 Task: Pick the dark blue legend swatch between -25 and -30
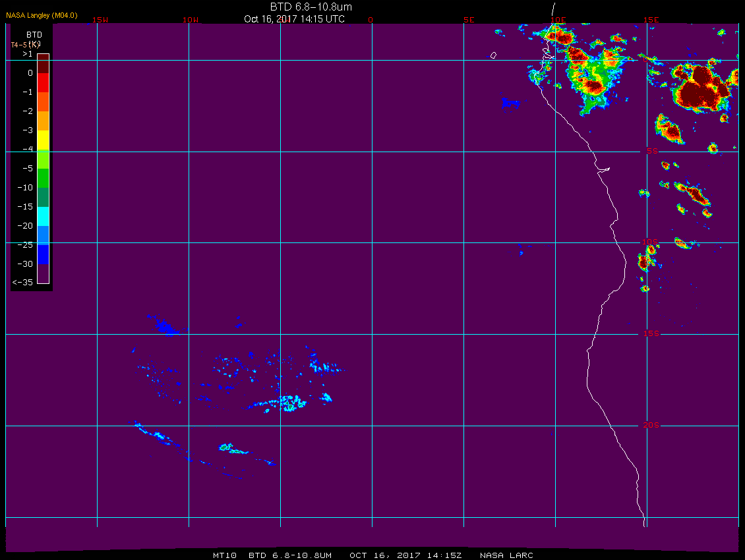coord(44,254)
